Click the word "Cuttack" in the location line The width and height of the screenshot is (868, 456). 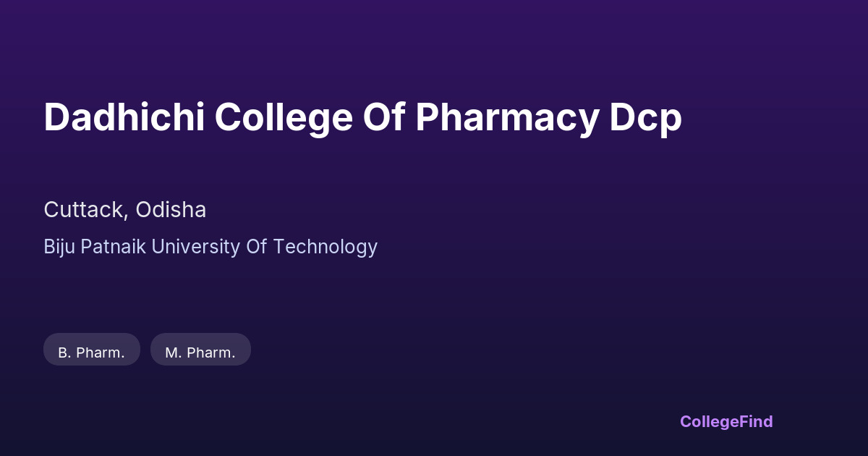(84, 210)
